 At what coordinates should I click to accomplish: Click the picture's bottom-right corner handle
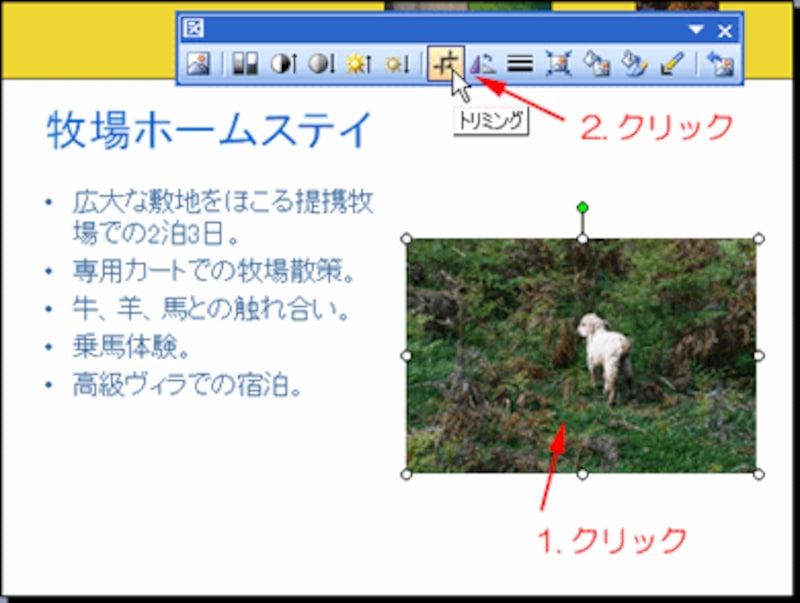click(759, 474)
